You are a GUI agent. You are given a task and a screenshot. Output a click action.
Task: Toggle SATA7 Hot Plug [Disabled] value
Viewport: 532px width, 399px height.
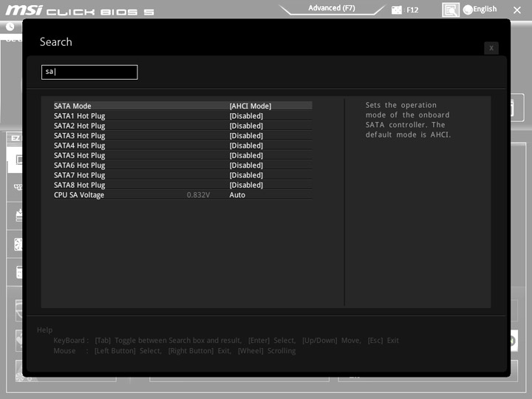246,175
